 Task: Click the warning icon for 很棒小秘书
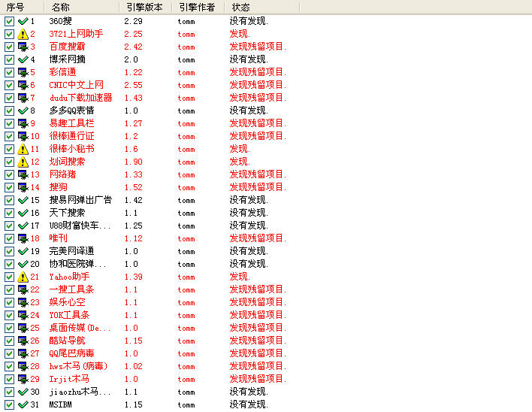23,149
